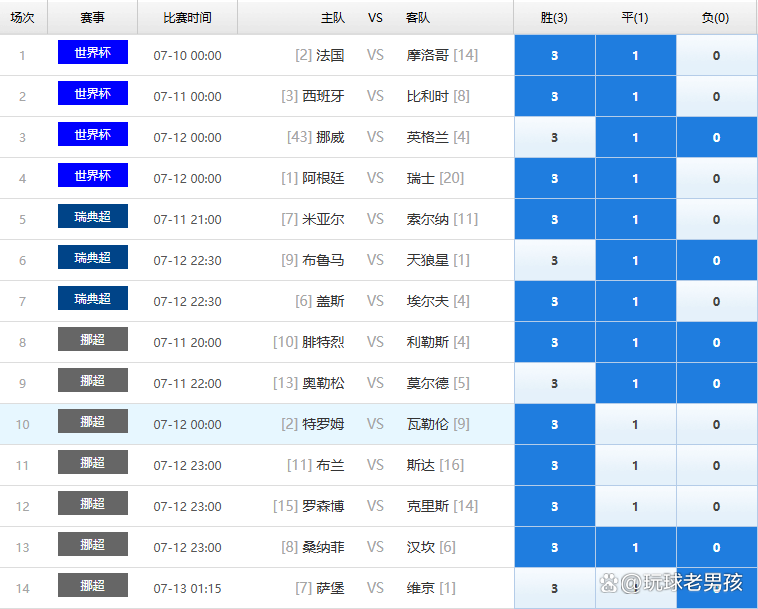This screenshot has height=609, width=758.
Task: Toggle win (3) for 西班牙 vs 比利时
Action: [x=554, y=96]
